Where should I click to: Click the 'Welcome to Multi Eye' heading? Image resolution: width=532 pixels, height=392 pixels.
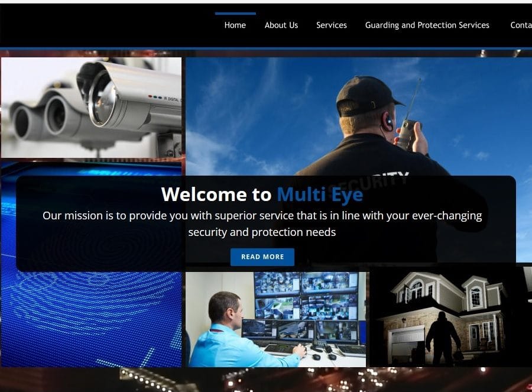[x=262, y=195]
